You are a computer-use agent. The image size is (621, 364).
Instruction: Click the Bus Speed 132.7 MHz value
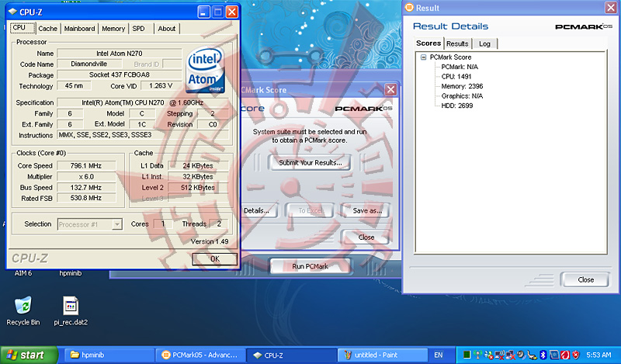click(86, 187)
